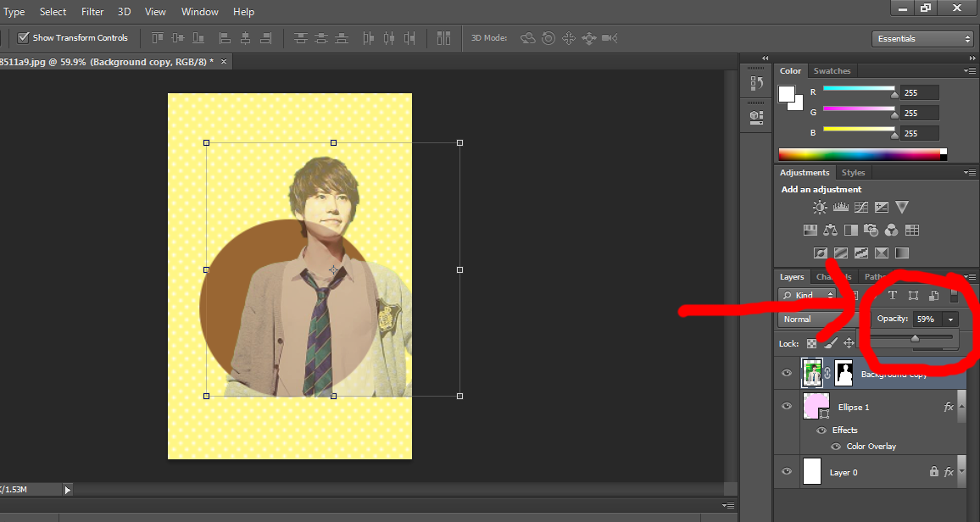Click the opacity slider handle
The image size is (980, 522).
tap(915, 338)
